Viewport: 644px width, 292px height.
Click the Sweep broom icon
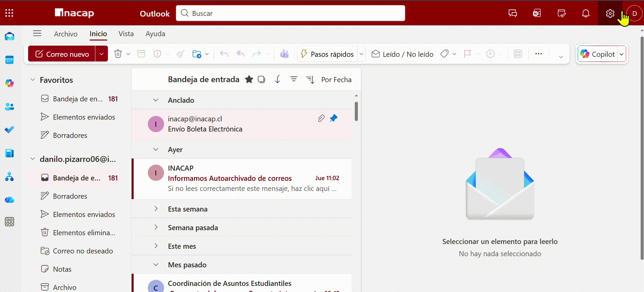tap(180, 54)
